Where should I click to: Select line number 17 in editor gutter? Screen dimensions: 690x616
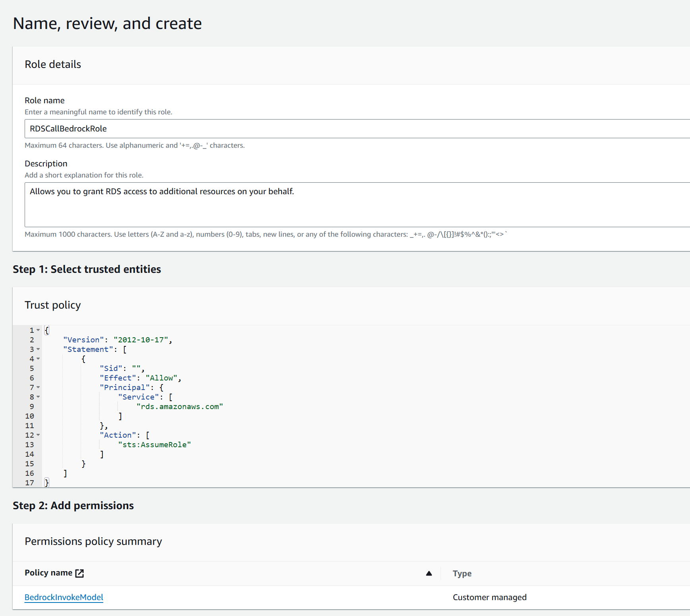click(30, 483)
